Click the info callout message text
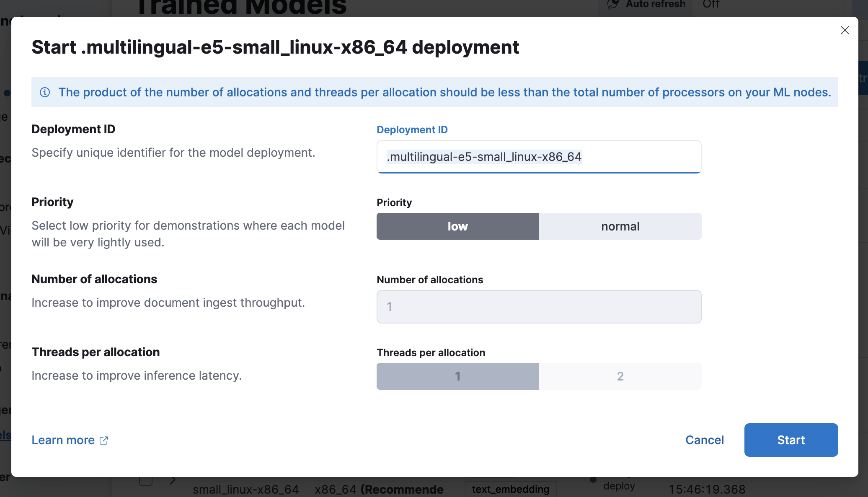868x497 pixels. click(444, 92)
